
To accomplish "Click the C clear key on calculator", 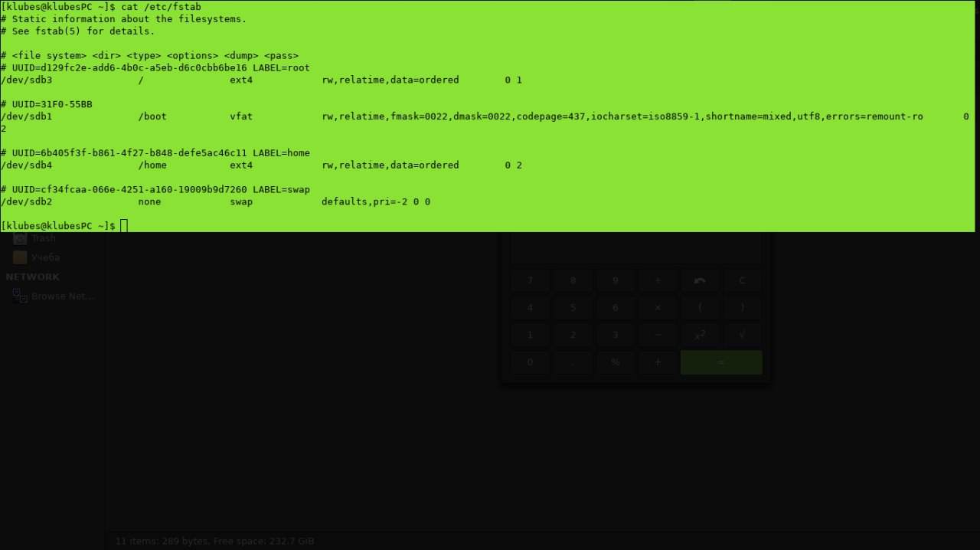I will coord(742,280).
